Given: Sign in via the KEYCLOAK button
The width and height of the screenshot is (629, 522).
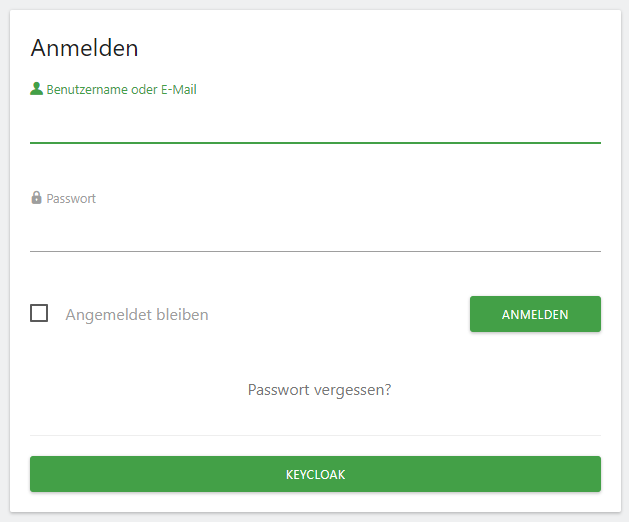Looking at the screenshot, I should tap(315, 474).
